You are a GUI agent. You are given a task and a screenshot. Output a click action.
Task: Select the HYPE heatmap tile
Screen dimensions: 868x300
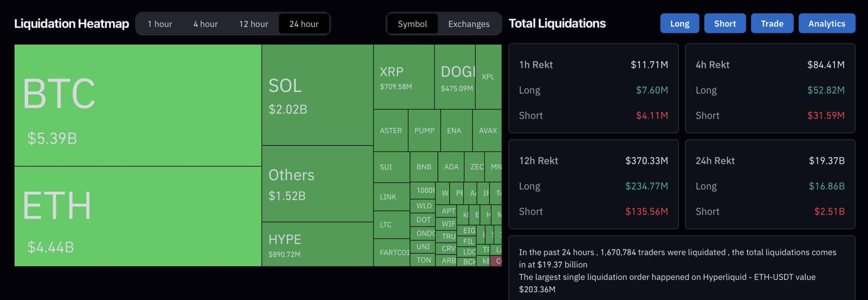pos(317,244)
